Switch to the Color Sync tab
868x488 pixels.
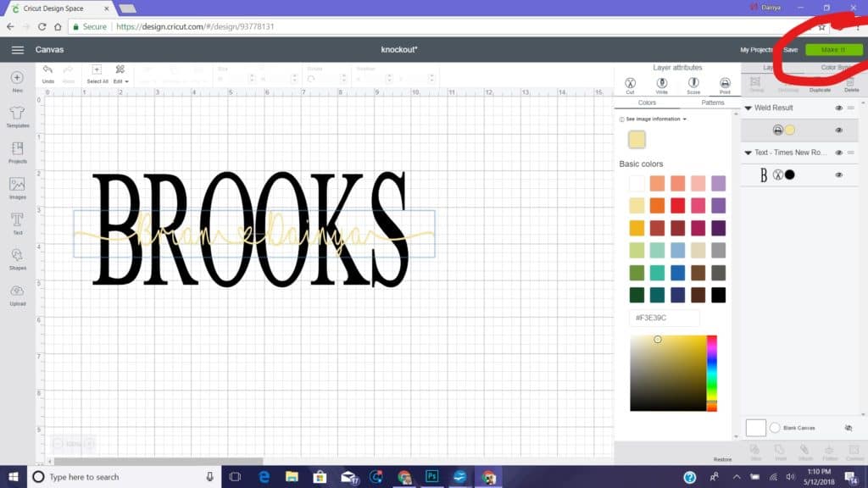pos(834,68)
